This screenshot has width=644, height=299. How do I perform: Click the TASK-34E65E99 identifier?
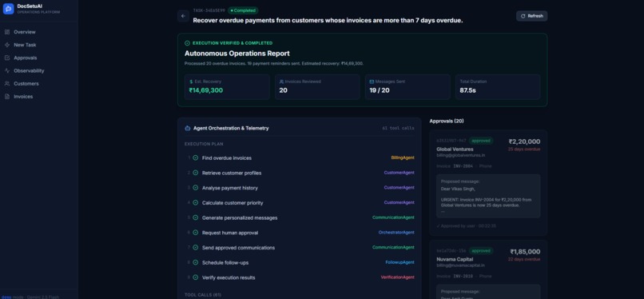pos(209,10)
